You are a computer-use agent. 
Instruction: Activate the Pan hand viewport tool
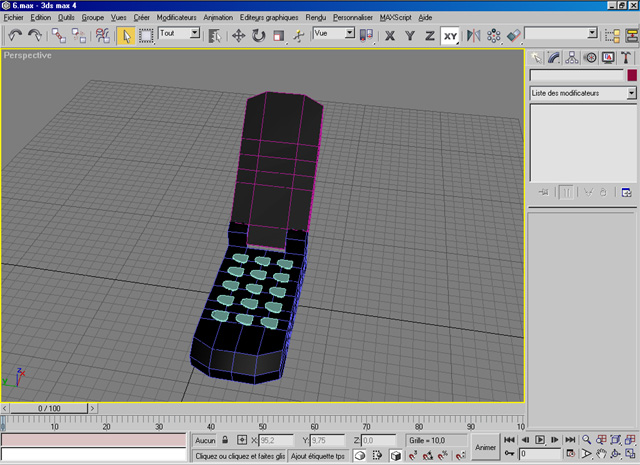[600, 454]
